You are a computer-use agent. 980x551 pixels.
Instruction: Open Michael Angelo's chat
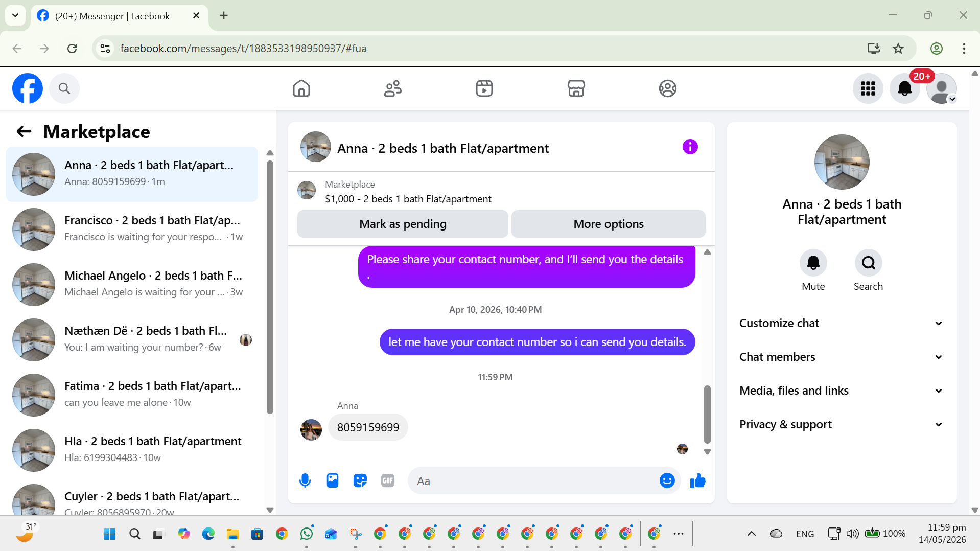[132, 285]
